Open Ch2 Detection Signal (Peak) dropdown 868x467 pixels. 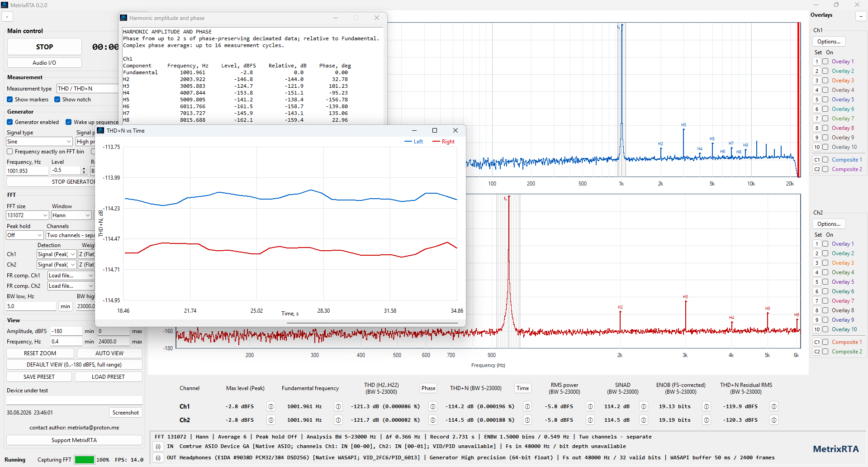57,265
